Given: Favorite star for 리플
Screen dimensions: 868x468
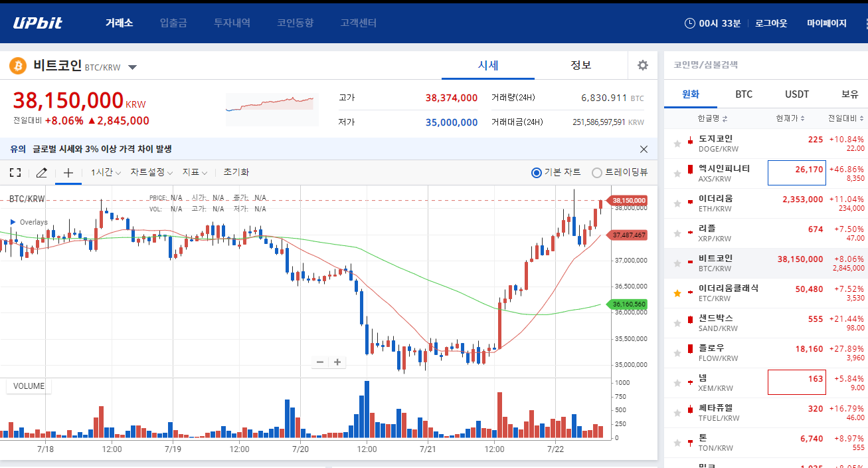Looking at the screenshot, I should pyautogui.click(x=677, y=233).
